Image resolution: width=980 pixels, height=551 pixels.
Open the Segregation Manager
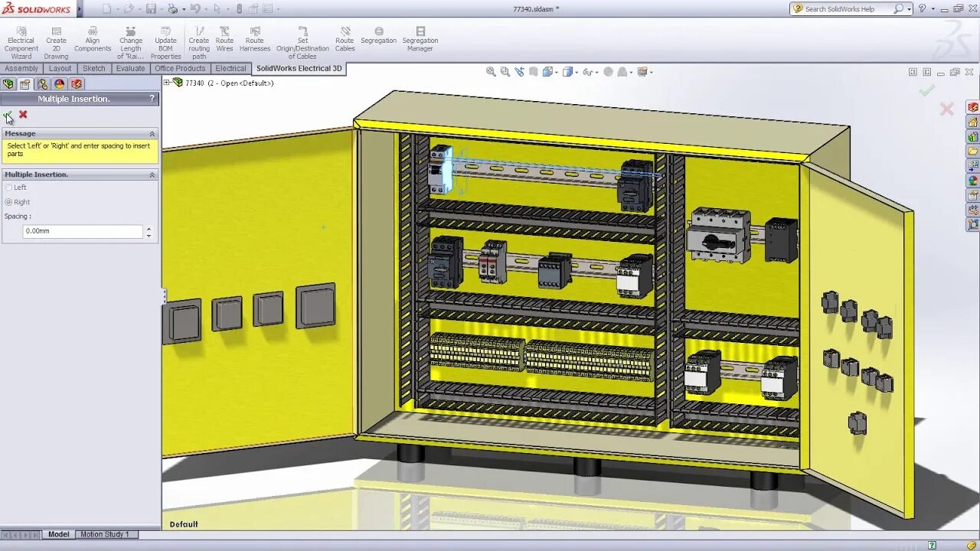click(x=420, y=39)
